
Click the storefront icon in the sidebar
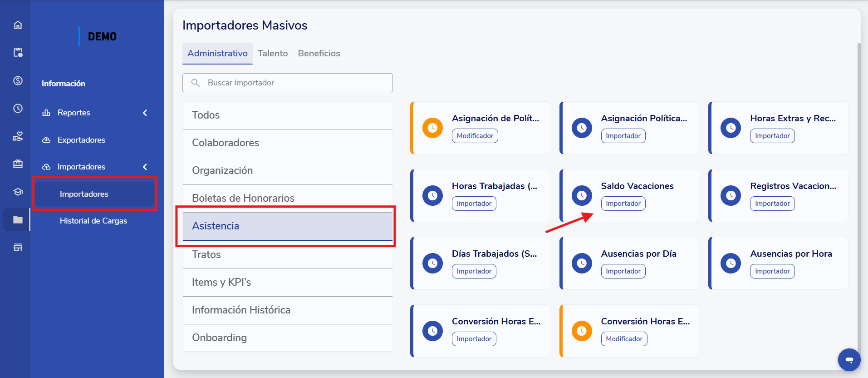(x=18, y=248)
